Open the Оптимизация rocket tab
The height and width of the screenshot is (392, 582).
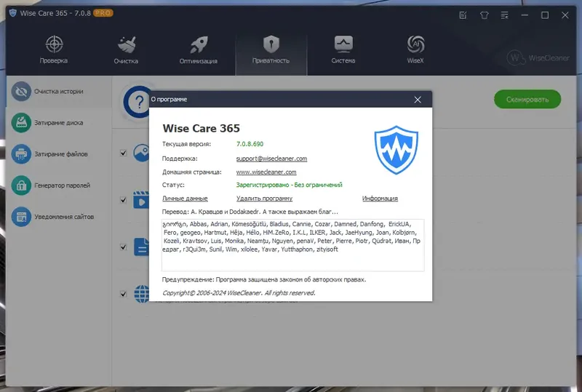click(198, 49)
